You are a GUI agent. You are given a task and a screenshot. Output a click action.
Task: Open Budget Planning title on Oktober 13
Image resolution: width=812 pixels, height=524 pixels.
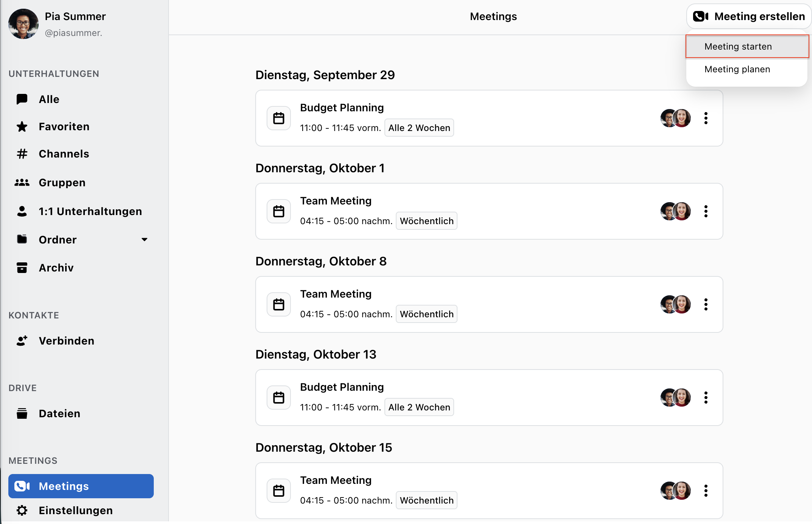(x=342, y=387)
